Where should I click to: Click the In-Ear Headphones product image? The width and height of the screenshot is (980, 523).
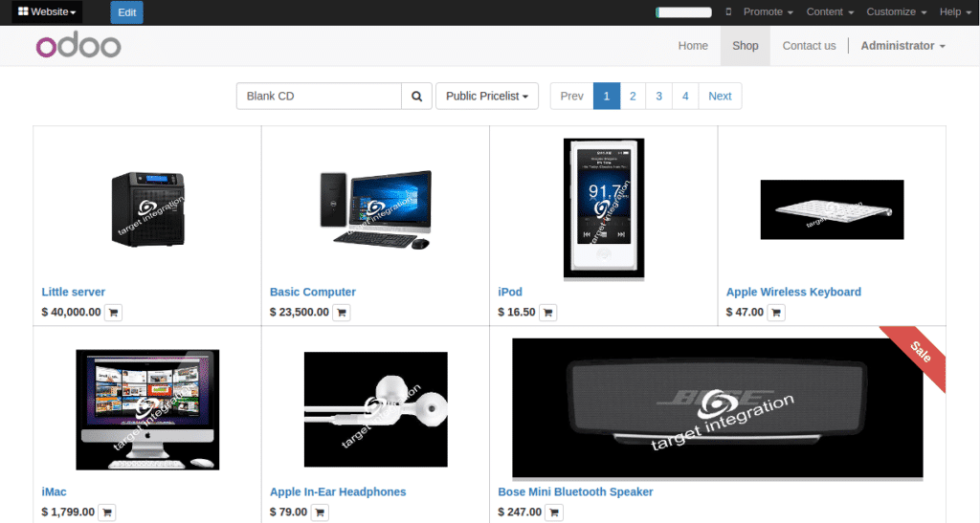pos(375,409)
